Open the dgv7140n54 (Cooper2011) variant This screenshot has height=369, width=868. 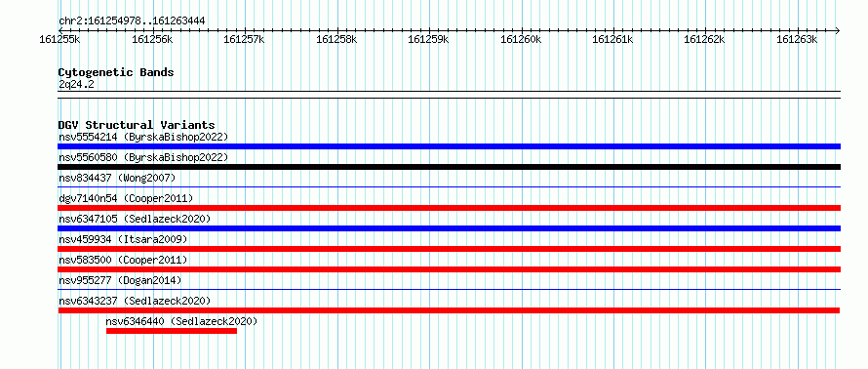click(x=126, y=198)
